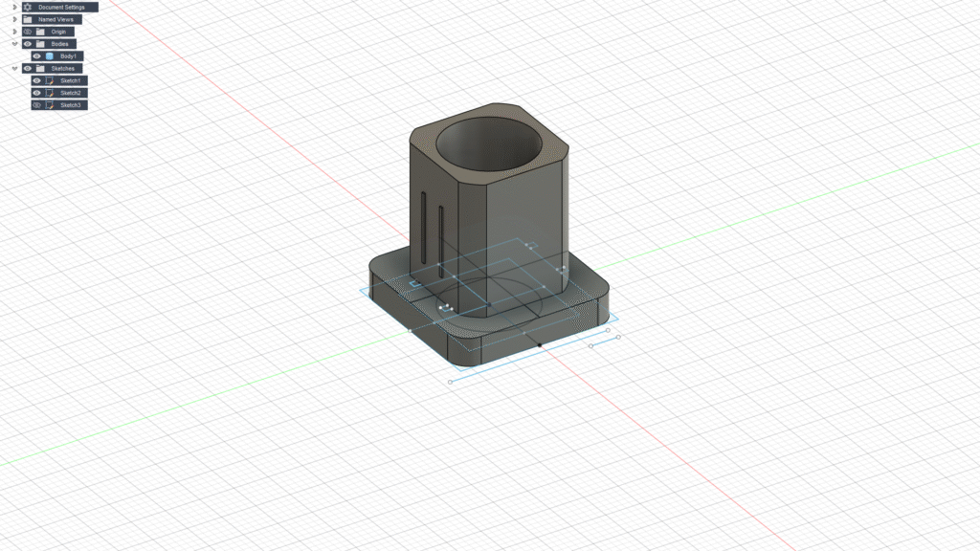
Task: Hide Body1 using its eye icon
Action: click(36, 56)
